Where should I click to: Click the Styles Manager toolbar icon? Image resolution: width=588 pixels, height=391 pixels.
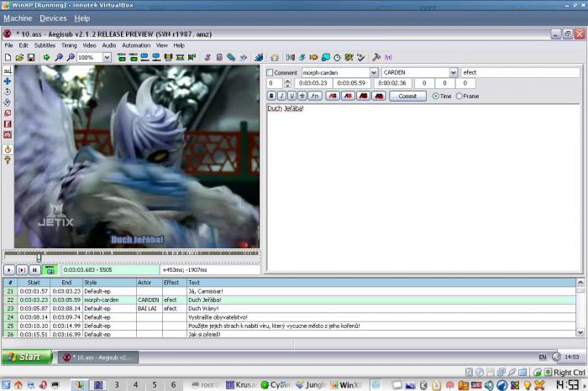pos(207,57)
